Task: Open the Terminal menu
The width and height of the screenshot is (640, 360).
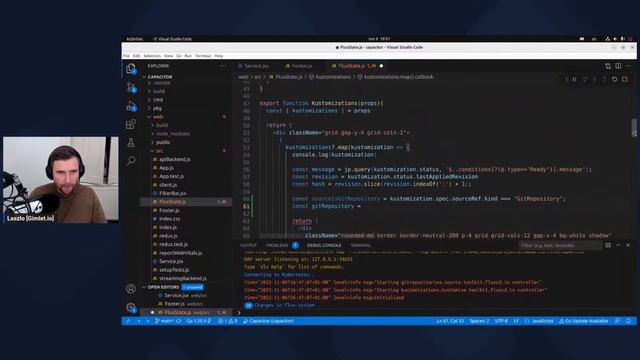Action: pos(203,56)
